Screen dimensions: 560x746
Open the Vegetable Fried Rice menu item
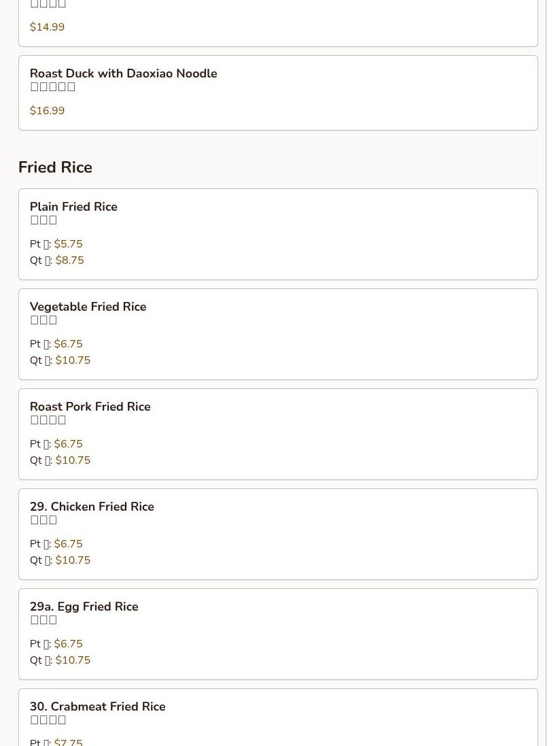pyautogui.click(x=88, y=307)
